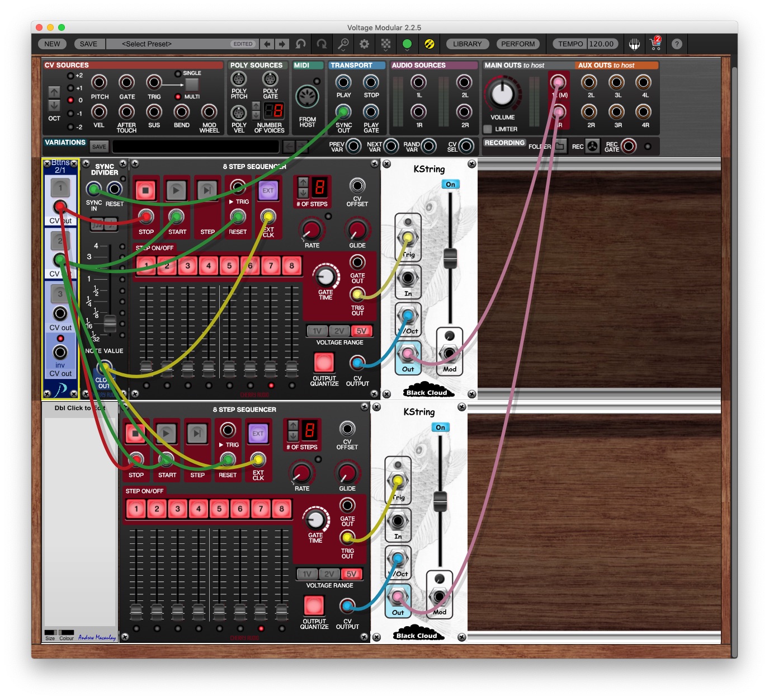Click SAVE in the Variations bar

[x=99, y=147]
